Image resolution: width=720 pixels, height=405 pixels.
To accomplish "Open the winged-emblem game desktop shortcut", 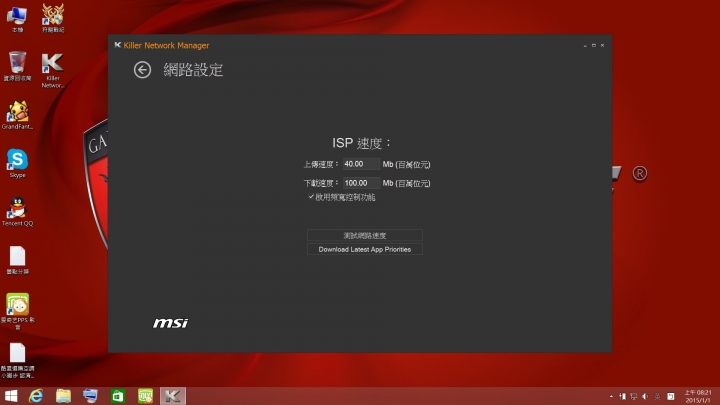I will tap(53, 18).
